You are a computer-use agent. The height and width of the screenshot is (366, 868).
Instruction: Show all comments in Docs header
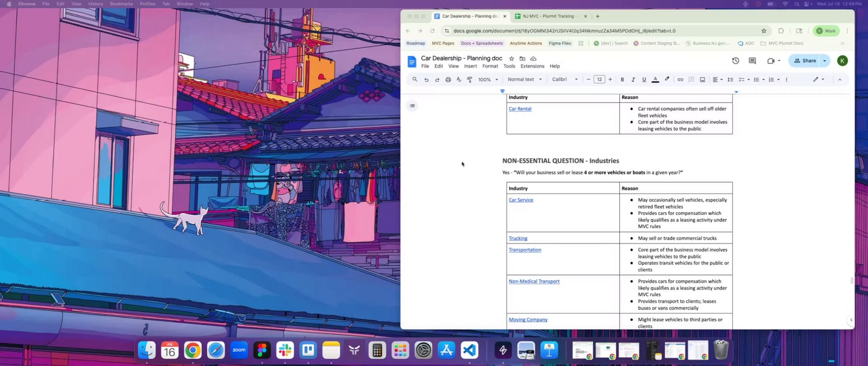[752, 61]
